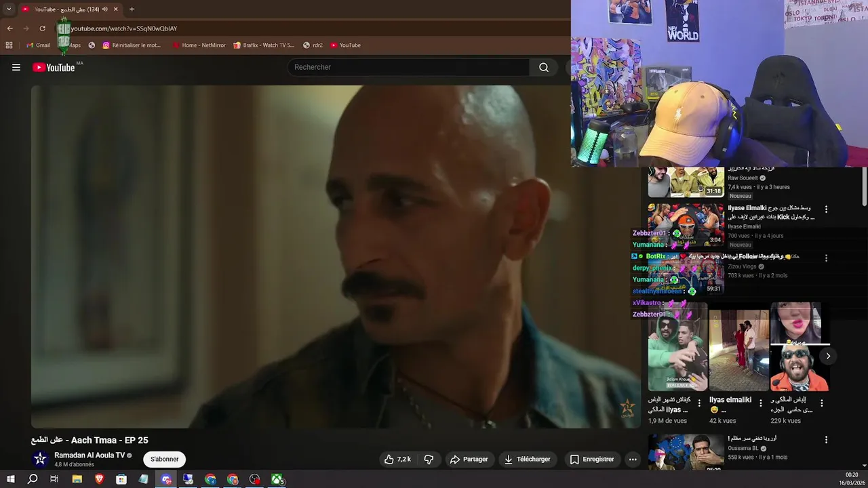Focus the Rechercher search field
Screen dimensions: 868x488
point(409,67)
